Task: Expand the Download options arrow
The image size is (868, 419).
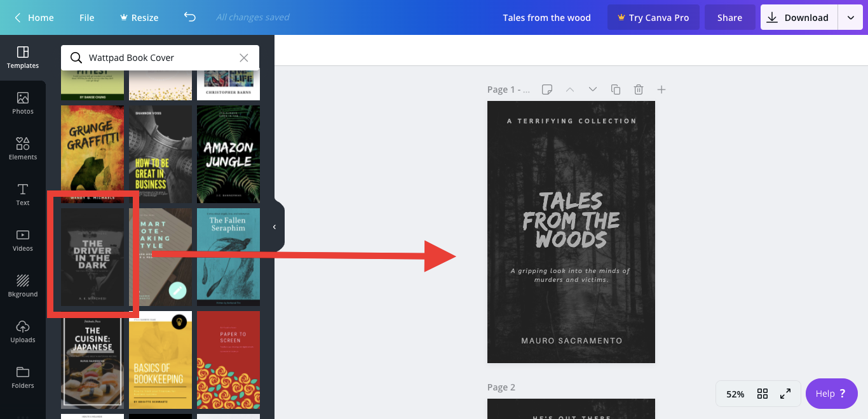Action: tap(850, 18)
